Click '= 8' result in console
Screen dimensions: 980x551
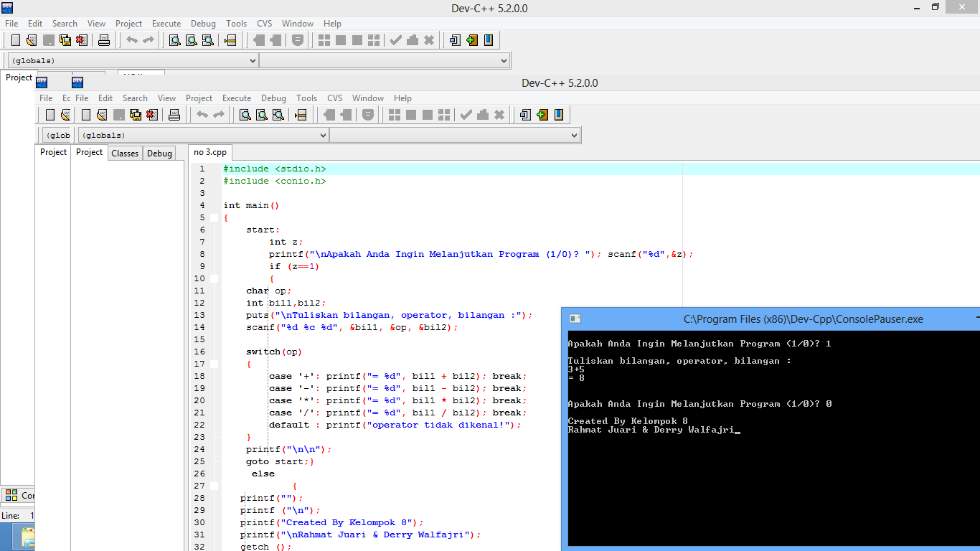tap(576, 378)
